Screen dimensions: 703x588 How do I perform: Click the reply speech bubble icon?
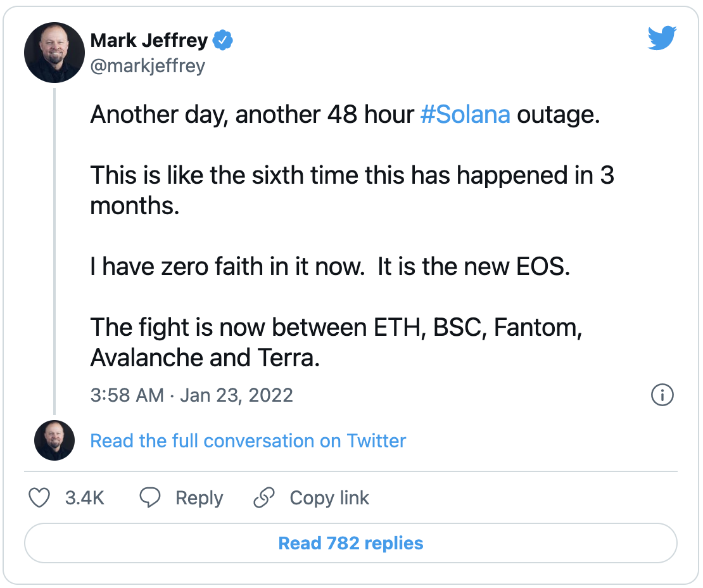tap(149, 497)
